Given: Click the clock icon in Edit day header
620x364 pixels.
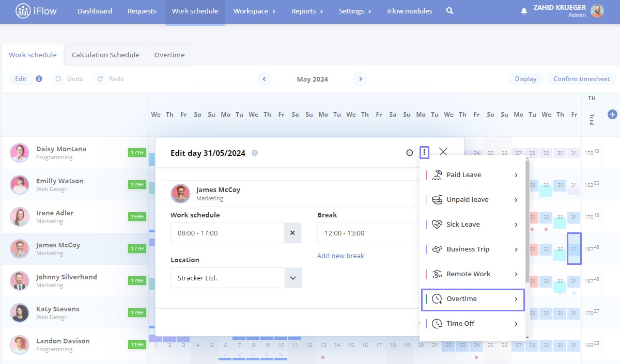Looking at the screenshot, I should click(410, 152).
